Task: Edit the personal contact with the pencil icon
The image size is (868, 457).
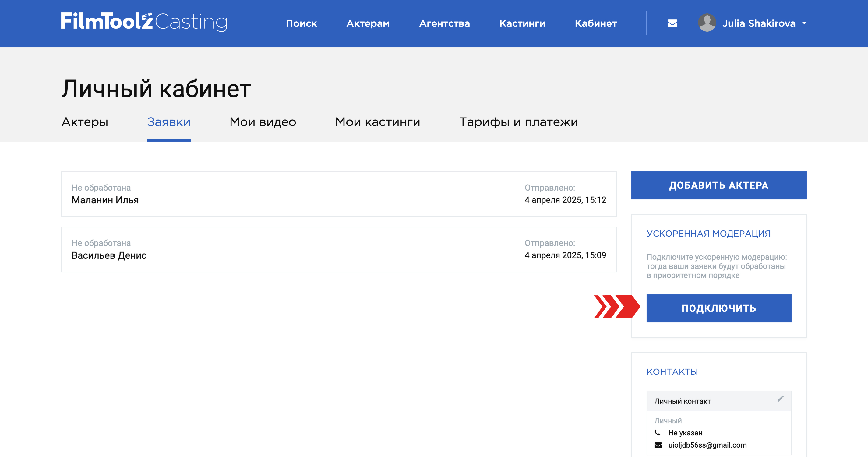Action: click(780, 399)
